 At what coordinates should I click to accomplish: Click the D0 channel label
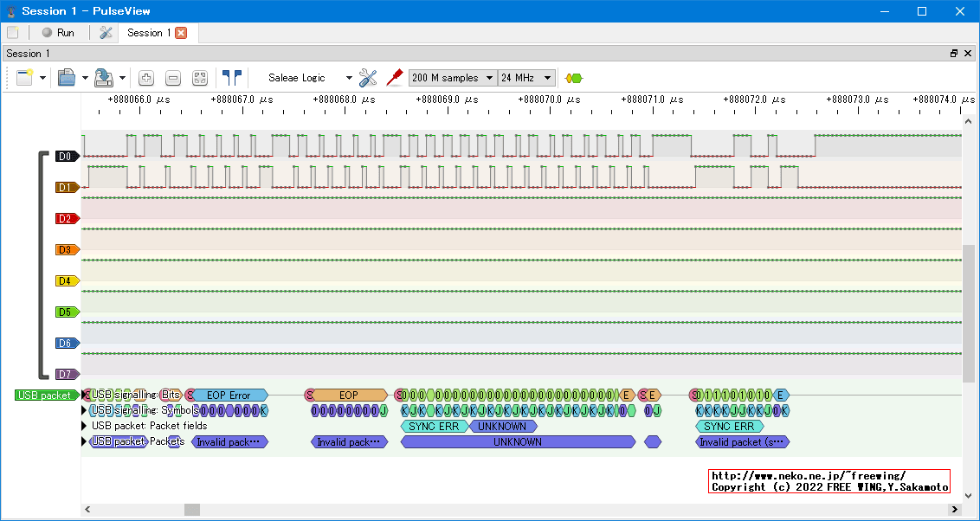66,157
